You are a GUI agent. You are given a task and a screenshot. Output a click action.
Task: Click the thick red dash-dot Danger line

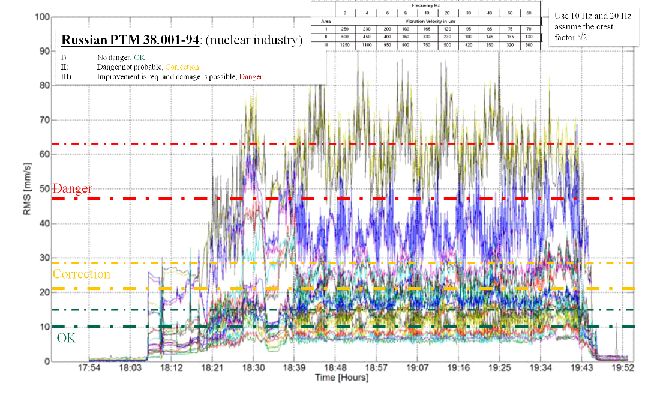click(400, 199)
